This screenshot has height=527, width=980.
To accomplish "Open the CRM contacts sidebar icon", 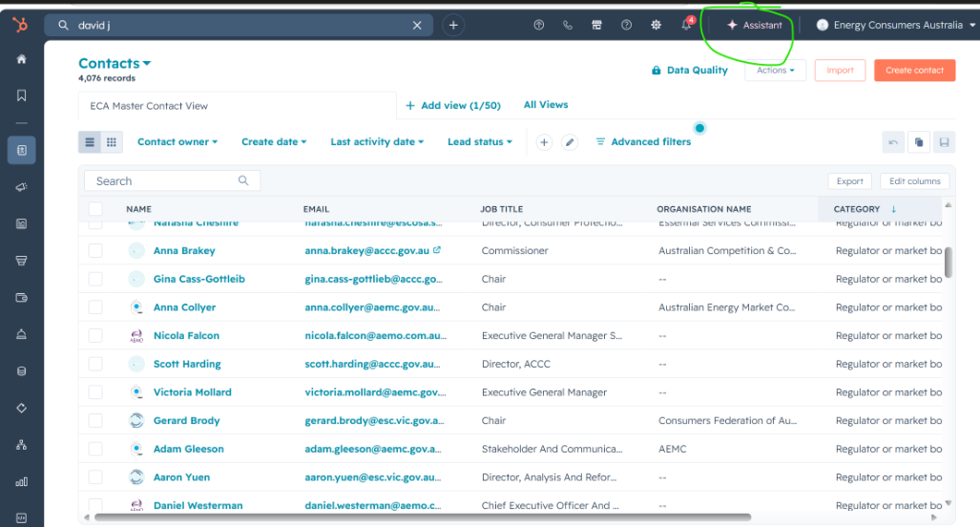I will [x=21, y=150].
